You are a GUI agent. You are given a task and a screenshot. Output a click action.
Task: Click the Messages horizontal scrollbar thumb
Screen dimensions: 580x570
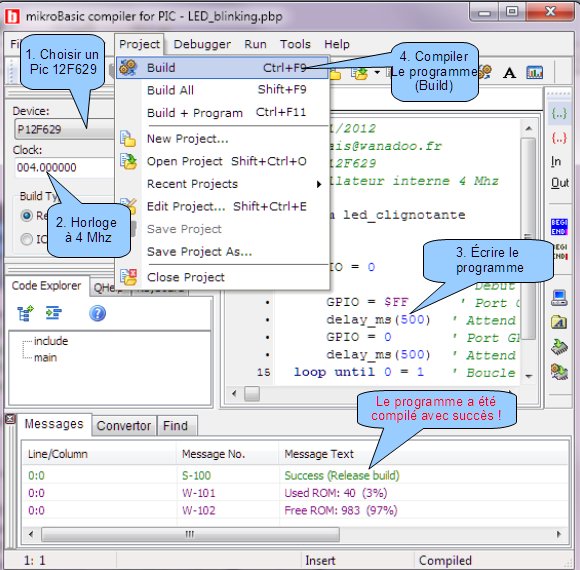[190, 534]
